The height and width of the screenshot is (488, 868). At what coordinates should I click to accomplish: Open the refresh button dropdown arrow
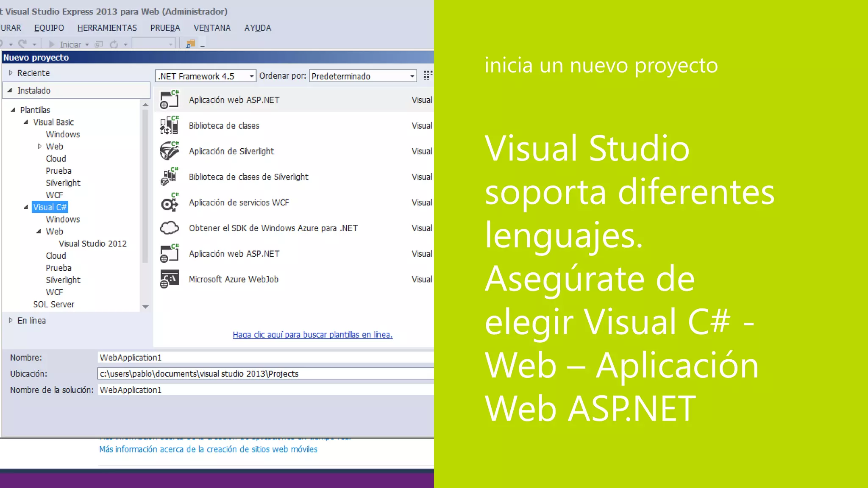point(125,44)
